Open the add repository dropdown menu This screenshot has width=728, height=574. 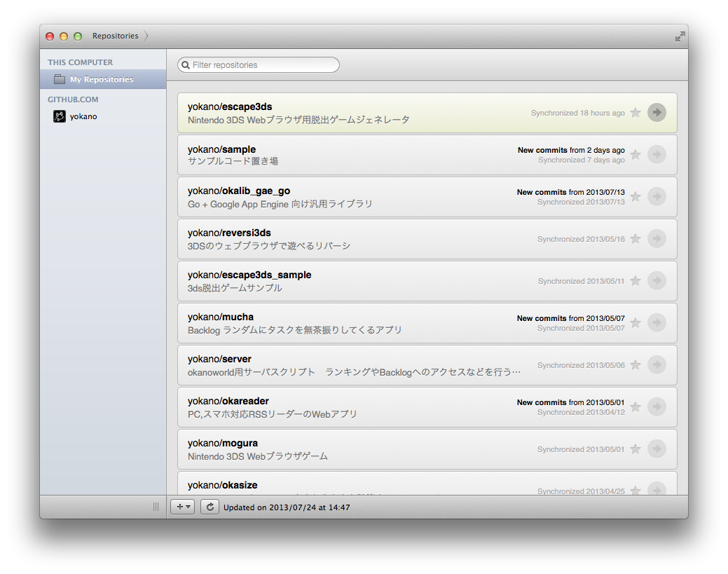[182, 507]
